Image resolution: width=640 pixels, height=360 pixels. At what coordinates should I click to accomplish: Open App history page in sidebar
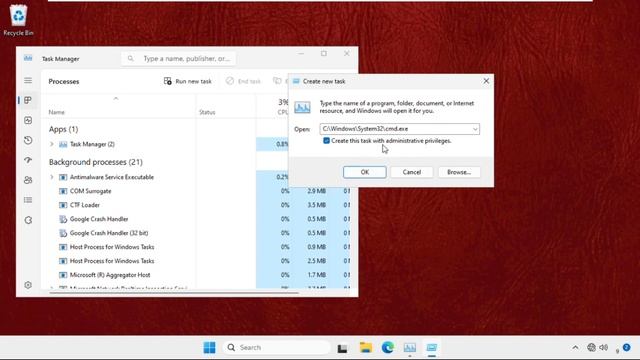[x=28, y=140]
